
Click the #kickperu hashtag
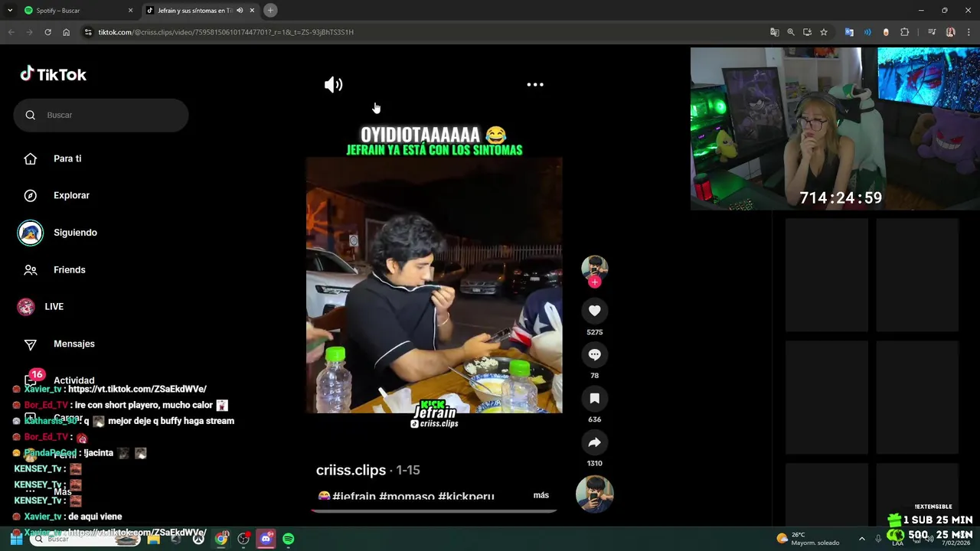(466, 497)
